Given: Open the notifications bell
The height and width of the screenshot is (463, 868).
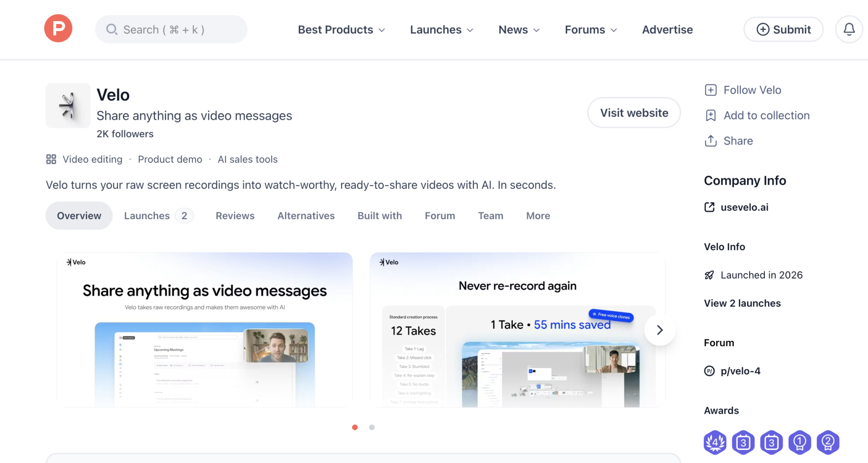Looking at the screenshot, I should [x=849, y=29].
